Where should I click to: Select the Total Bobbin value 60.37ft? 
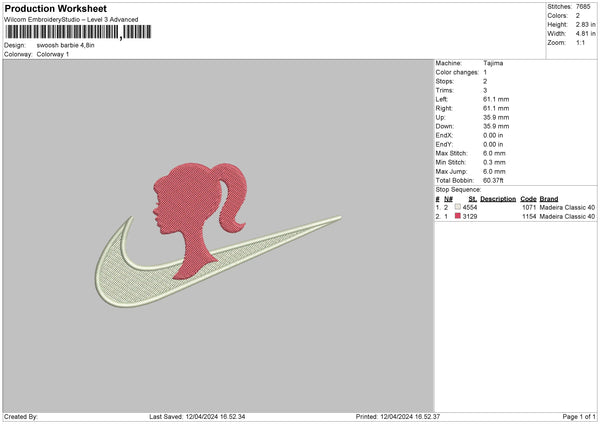[x=493, y=180]
